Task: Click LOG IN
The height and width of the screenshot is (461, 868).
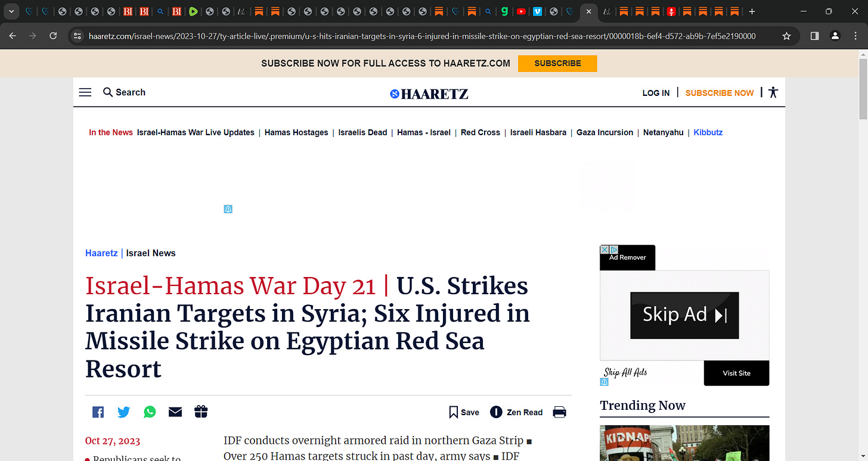Action: [656, 93]
